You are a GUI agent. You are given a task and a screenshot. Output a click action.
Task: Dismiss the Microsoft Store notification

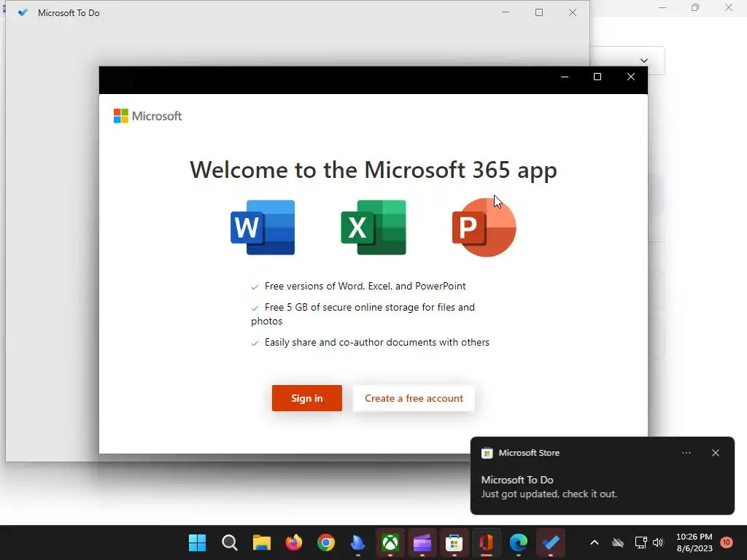click(x=715, y=453)
